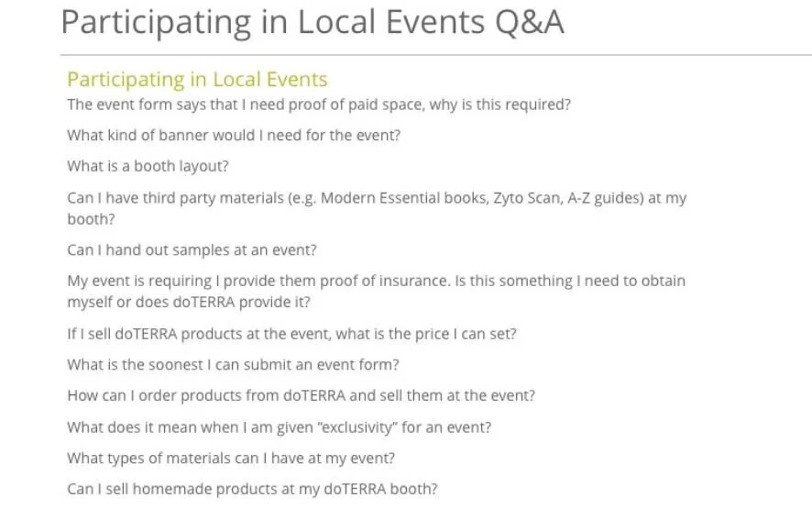The width and height of the screenshot is (812, 509).
Task: Open 'What kind of banner' question
Action: point(234,136)
